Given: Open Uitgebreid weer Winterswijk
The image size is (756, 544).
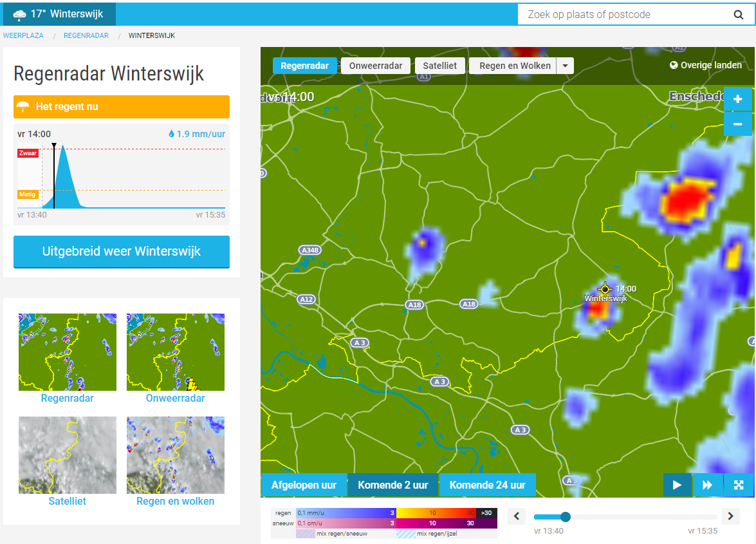Looking at the screenshot, I should click(122, 251).
